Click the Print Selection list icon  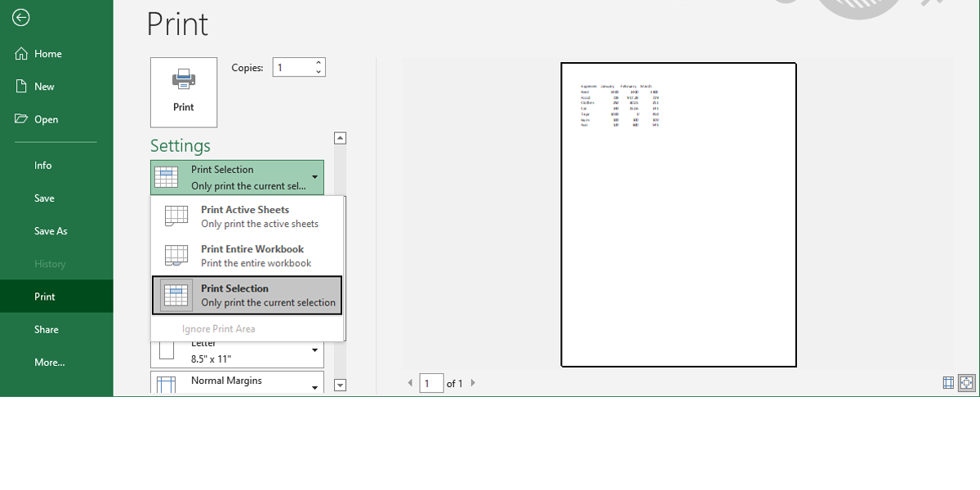[176, 295]
